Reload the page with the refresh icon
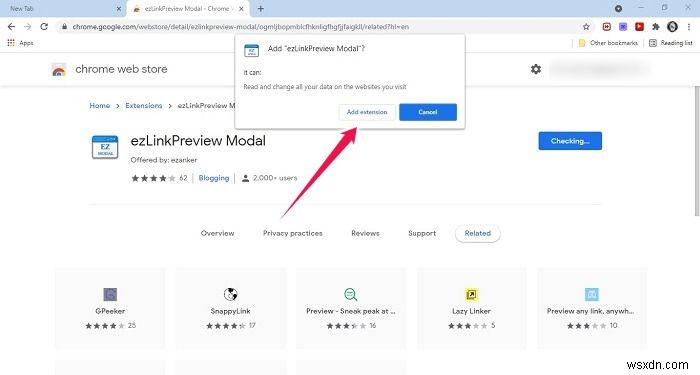This screenshot has width=700, height=375. pyautogui.click(x=44, y=27)
